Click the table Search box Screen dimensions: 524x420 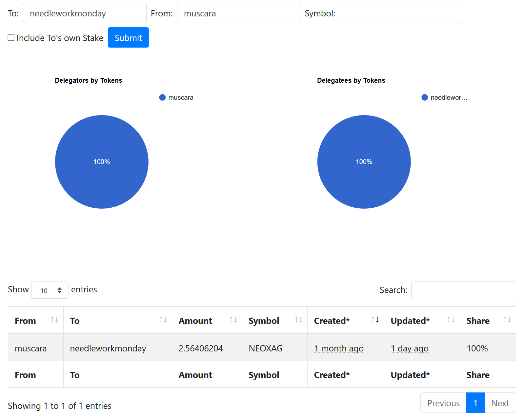(463, 290)
